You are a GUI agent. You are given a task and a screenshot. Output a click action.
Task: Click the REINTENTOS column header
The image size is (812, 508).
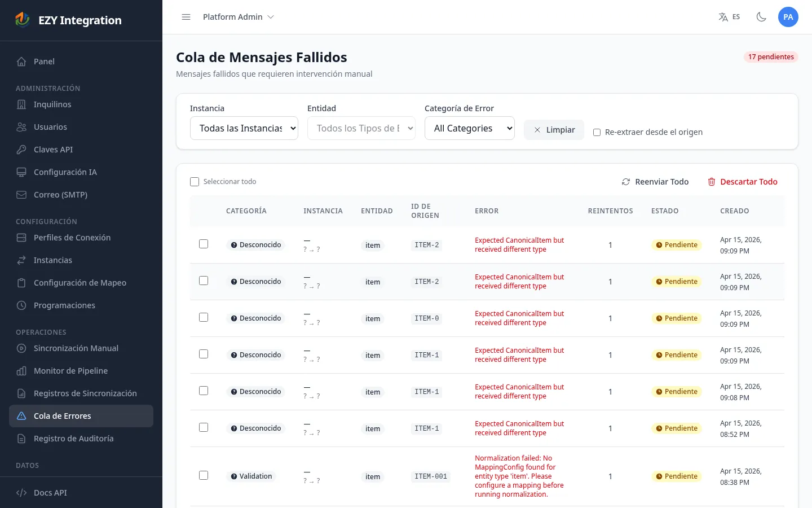610,211
